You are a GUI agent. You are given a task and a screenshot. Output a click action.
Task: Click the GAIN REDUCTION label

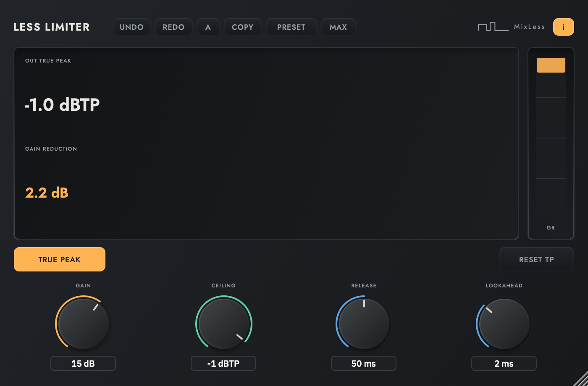[x=51, y=149]
